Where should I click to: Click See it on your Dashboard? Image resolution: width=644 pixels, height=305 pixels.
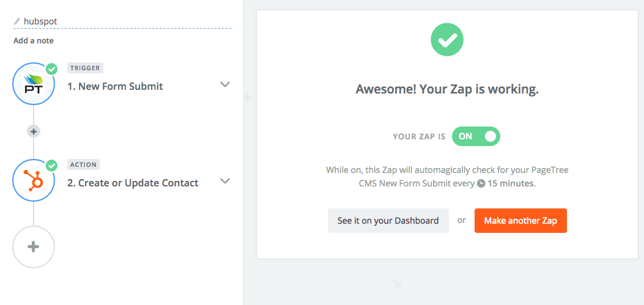pyautogui.click(x=388, y=221)
